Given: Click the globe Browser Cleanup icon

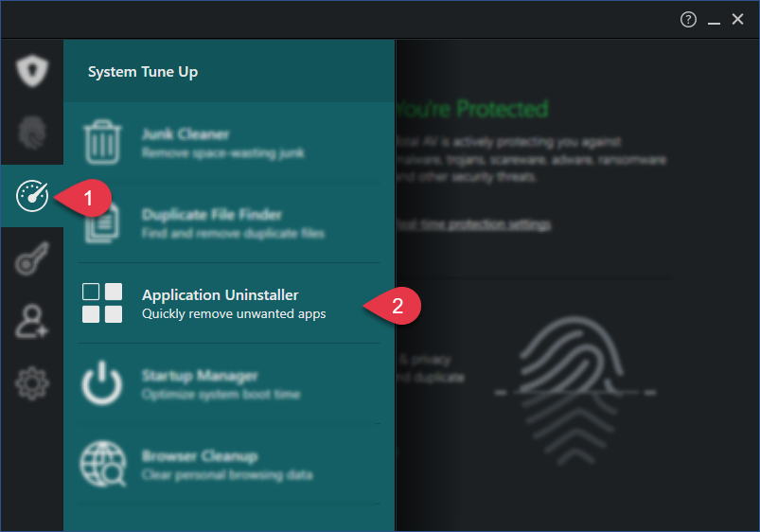Looking at the screenshot, I should [x=103, y=464].
